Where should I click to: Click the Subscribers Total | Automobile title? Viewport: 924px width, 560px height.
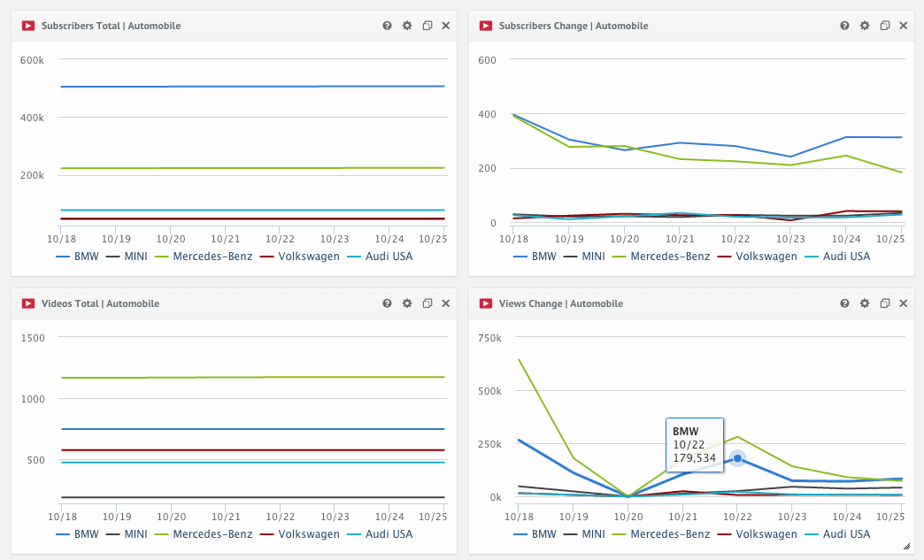(111, 26)
